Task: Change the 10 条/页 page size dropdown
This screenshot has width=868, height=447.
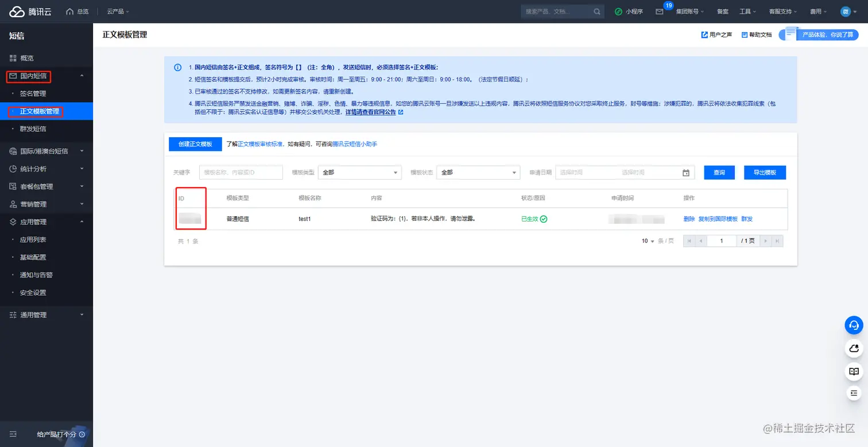Action: (648, 242)
